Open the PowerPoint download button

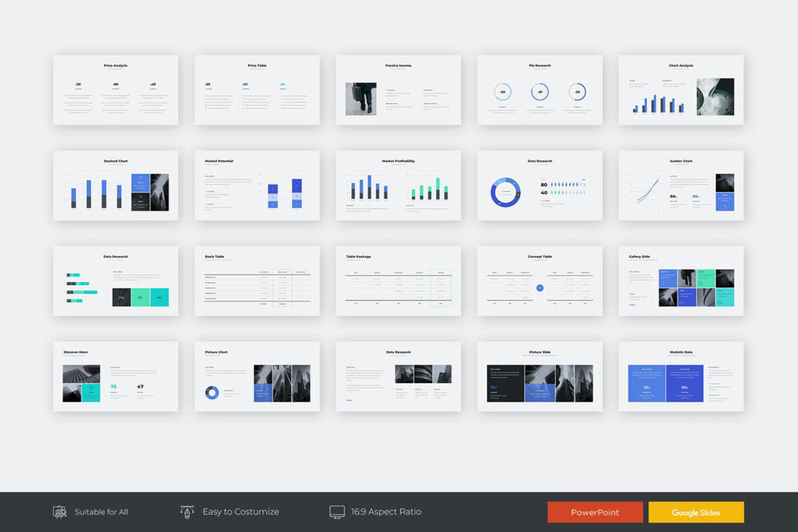click(x=595, y=512)
